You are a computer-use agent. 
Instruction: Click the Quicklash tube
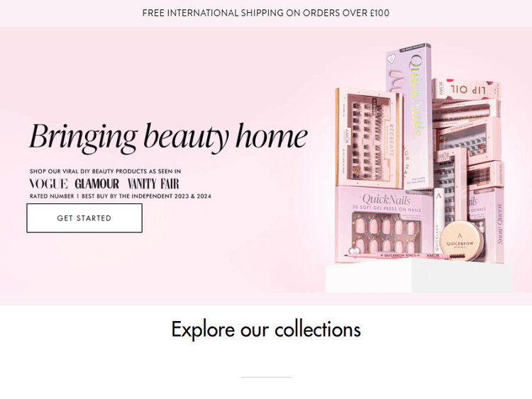(438, 220)
